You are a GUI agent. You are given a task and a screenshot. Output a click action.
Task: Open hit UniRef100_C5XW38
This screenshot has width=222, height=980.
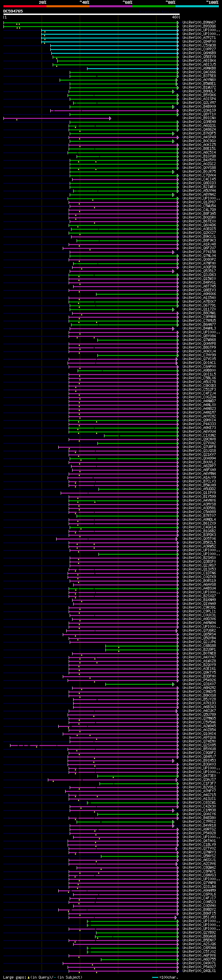[x=199, y=45]
